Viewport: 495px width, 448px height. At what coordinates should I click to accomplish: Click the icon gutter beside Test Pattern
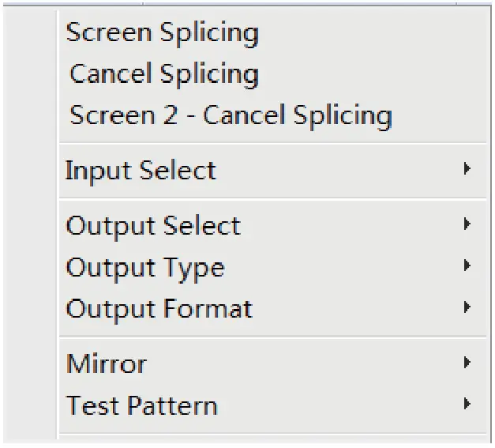30,405
